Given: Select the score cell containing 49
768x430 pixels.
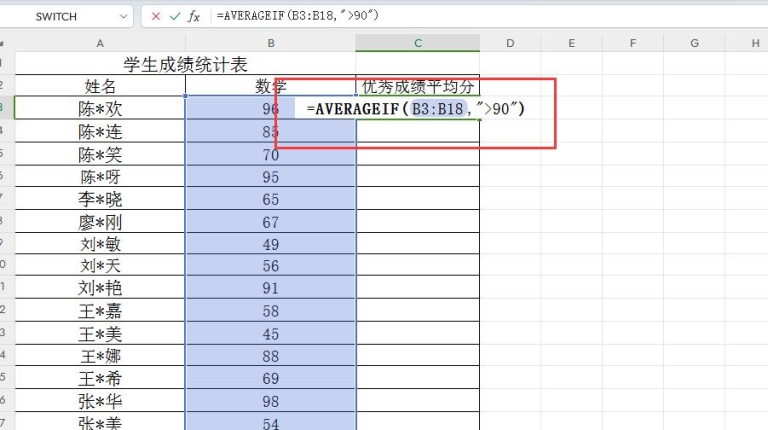Looking at the screenshot, I should (270, 244).
